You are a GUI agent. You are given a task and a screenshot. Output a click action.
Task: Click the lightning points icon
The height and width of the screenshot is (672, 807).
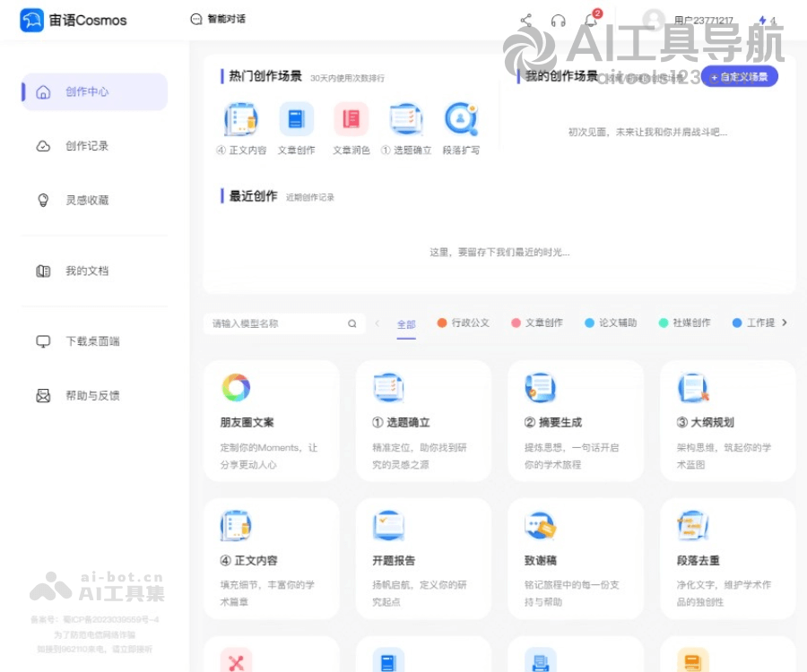pos(762,20)
